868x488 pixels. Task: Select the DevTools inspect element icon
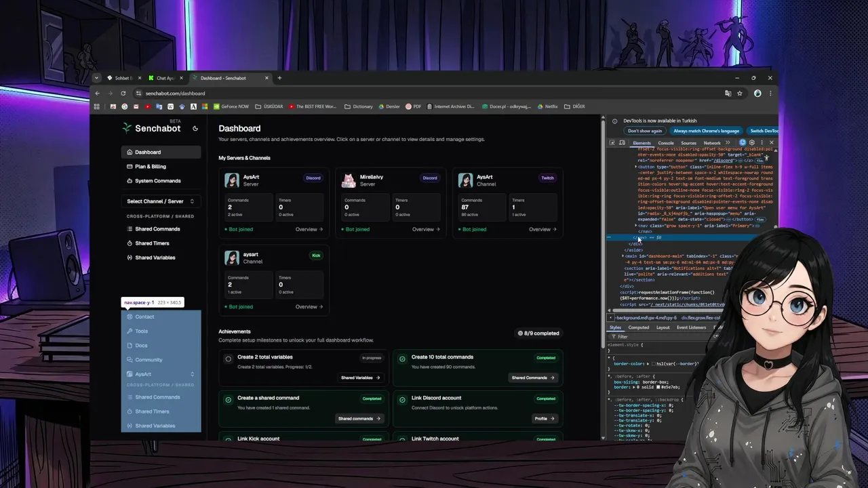612,143
